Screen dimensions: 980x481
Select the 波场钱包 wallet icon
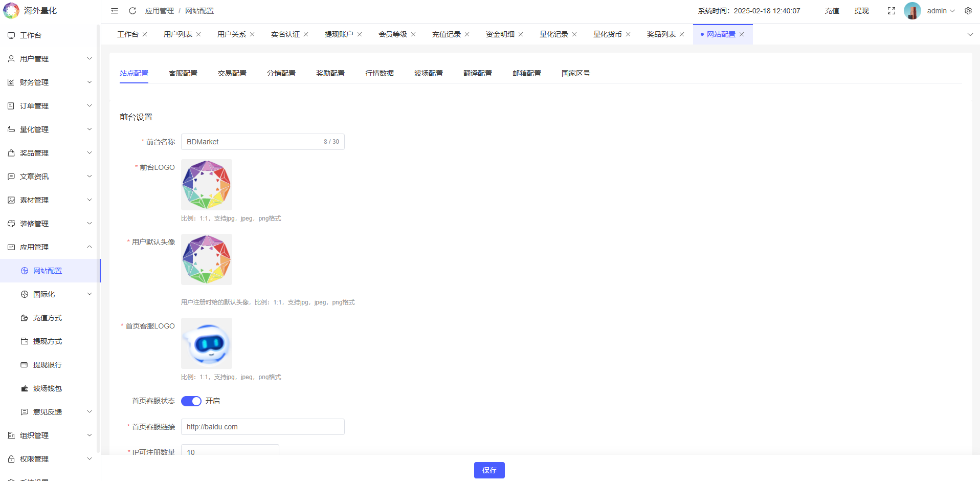click(x=24, y=388)
